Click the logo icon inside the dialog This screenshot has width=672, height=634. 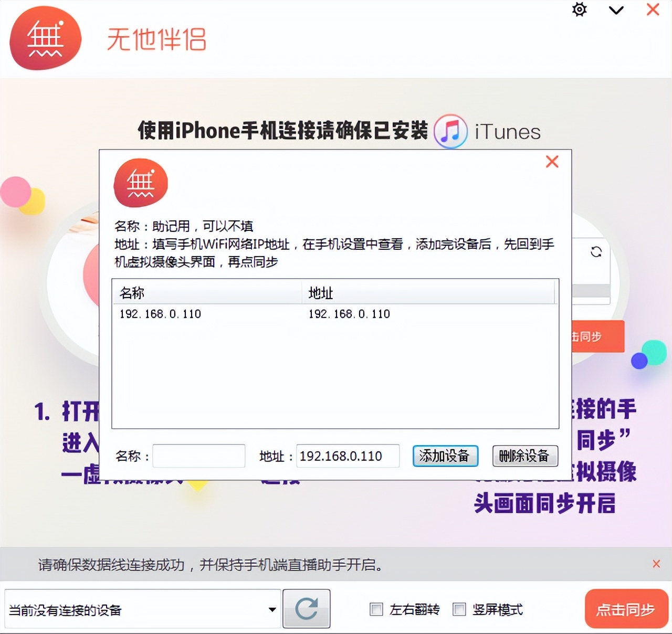point(140,183)
